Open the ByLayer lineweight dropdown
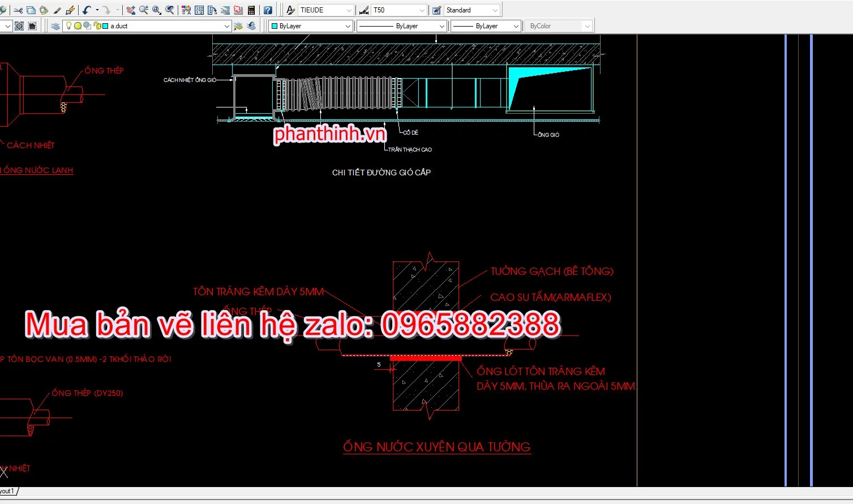853x504 pixels. point(516,26)
